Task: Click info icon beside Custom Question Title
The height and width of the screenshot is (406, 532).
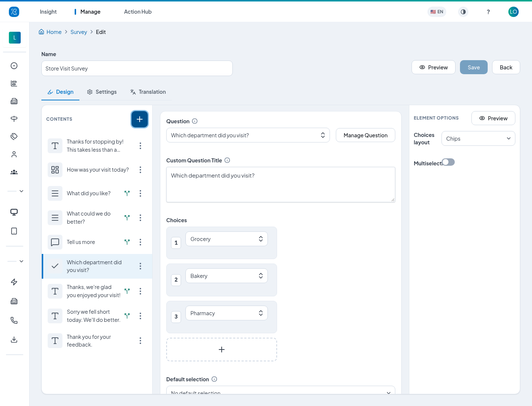Action: (227, 160)
